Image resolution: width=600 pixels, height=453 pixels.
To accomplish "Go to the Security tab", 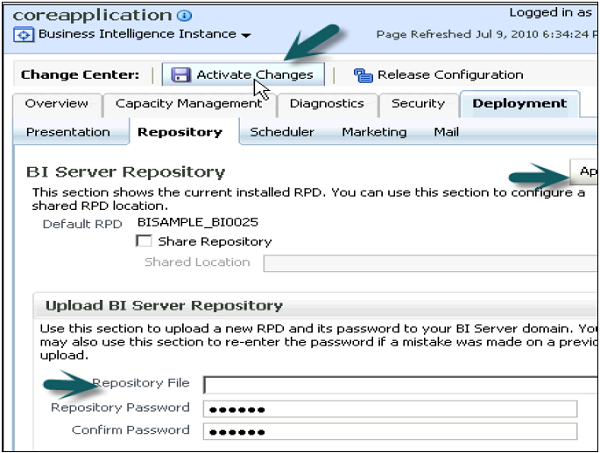I will tap(417, 104).
